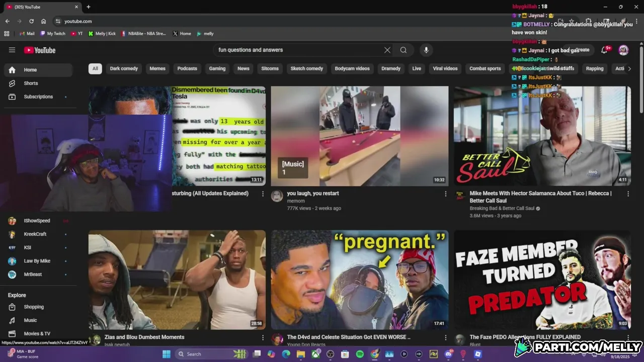This screenshot has height=362, width=644.
Task: Open options for the Better Call Saul video
Action: click(628, 194)
